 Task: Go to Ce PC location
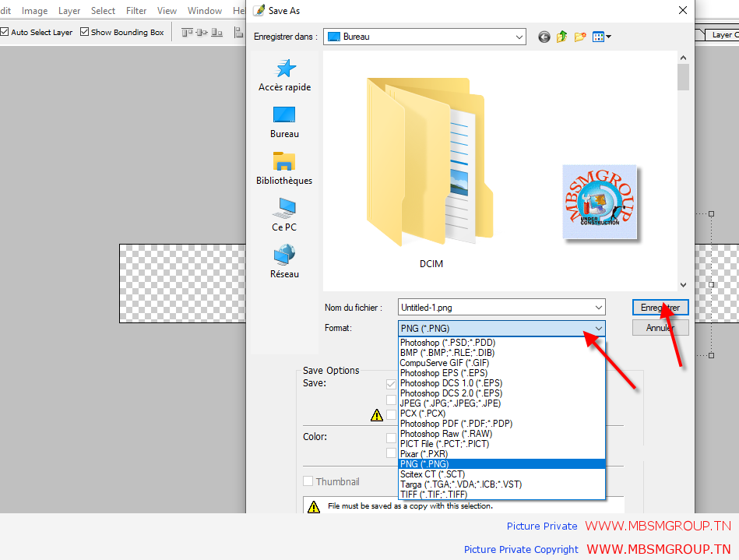coord(284,216)
